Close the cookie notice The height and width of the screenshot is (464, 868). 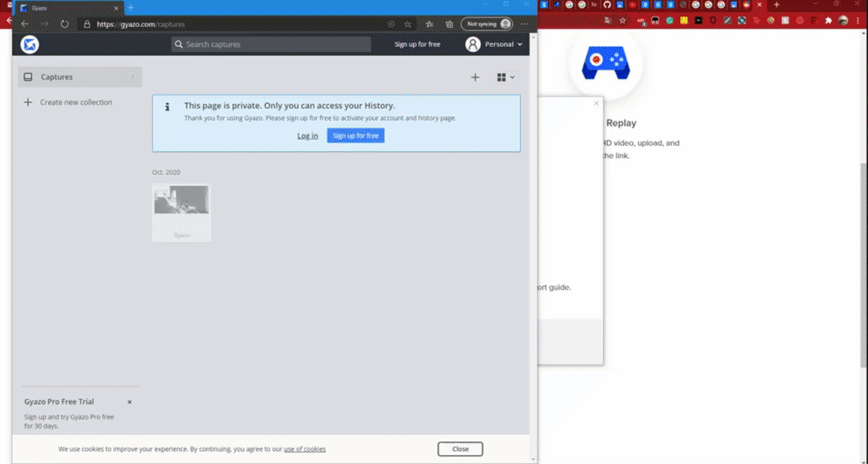(x=460, y=449)
